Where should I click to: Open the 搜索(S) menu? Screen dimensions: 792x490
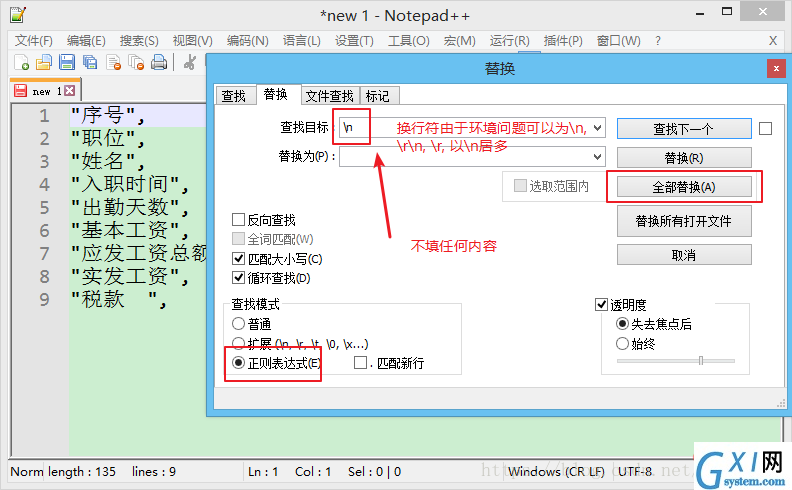[139, 40]
